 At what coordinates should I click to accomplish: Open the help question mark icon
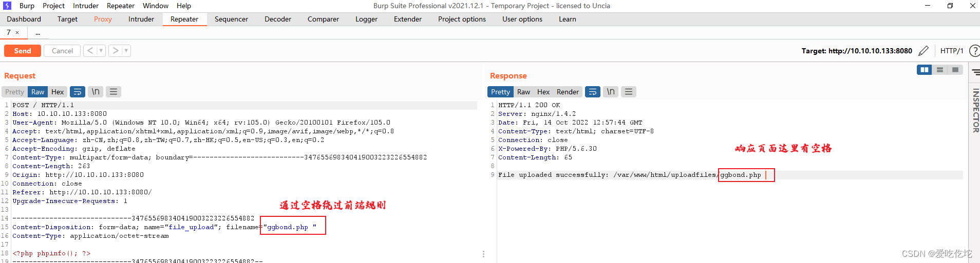pyautogui.click(x=974, y=51)
